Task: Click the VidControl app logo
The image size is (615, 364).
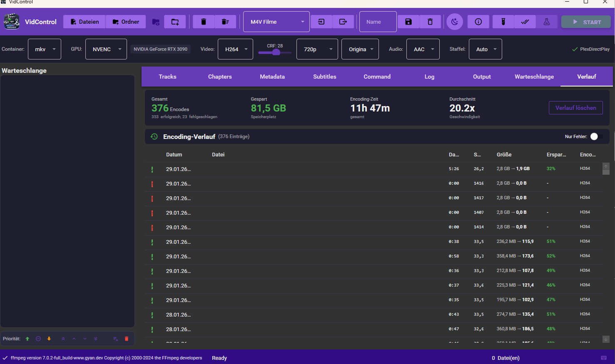Action: click(x=12, y=22)
